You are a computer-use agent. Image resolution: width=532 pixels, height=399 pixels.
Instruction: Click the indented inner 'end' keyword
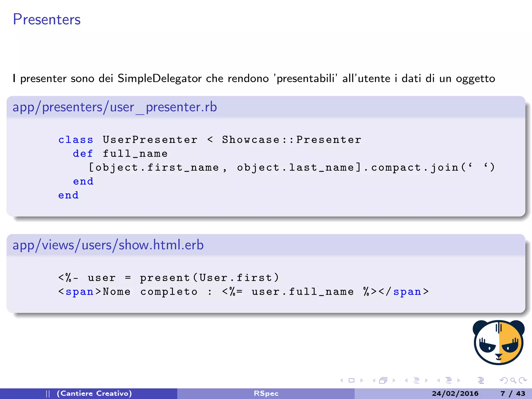point(83,181)
